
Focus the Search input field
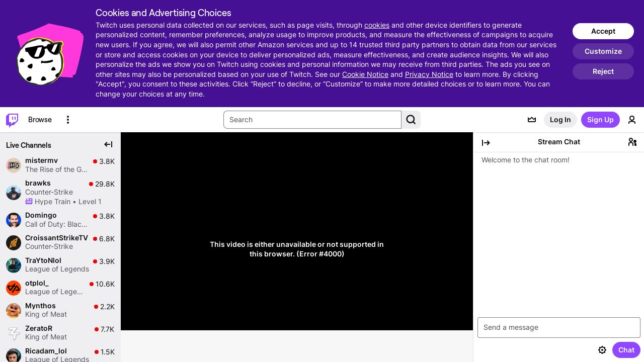click(312, 120)
